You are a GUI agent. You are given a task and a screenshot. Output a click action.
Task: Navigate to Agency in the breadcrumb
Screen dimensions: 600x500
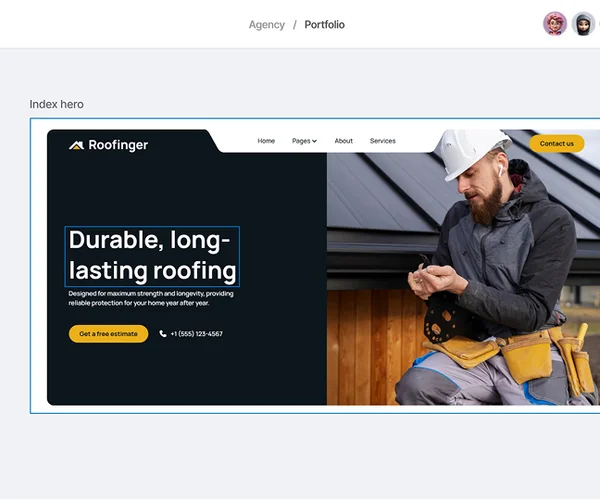[267, 24]
